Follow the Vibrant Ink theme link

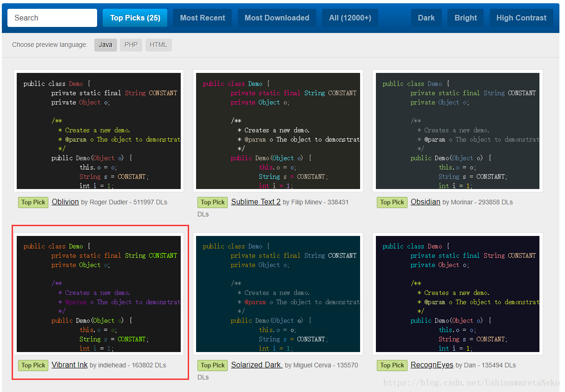70,365
